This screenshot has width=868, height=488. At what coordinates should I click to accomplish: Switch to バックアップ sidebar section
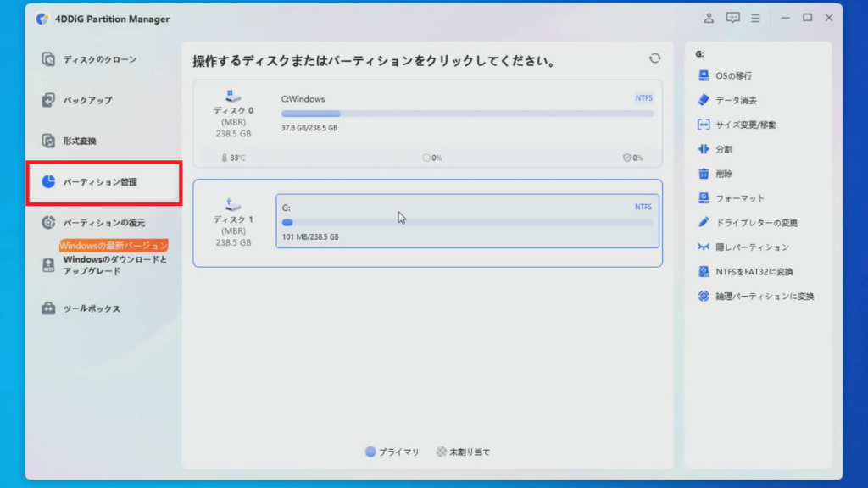[87, 100]
